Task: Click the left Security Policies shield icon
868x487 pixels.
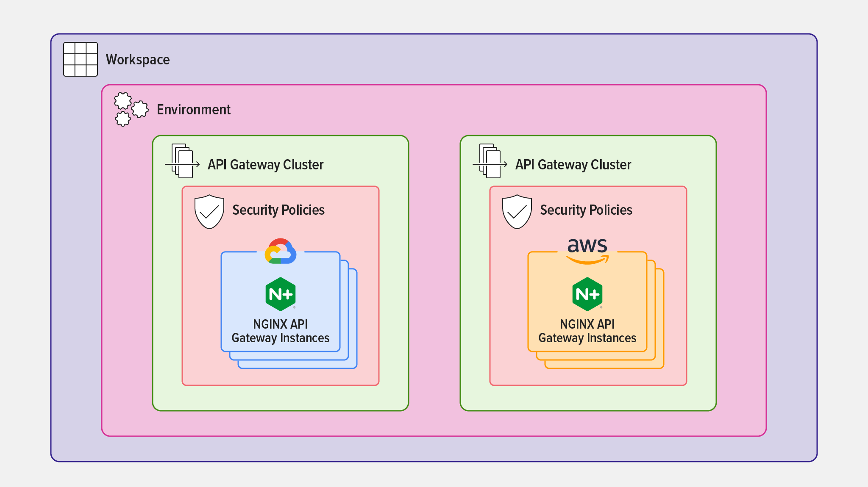Action: click(x=209, y=212)
